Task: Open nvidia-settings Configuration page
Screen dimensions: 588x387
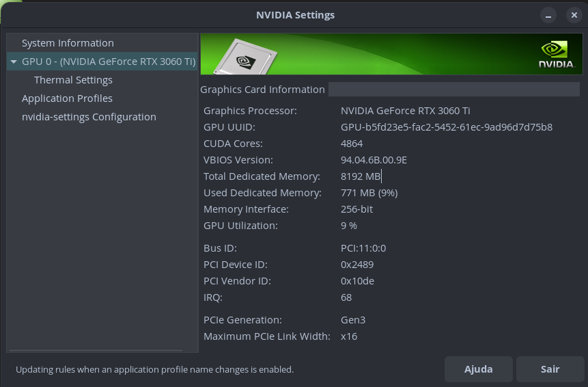Action: pos(89,117)
